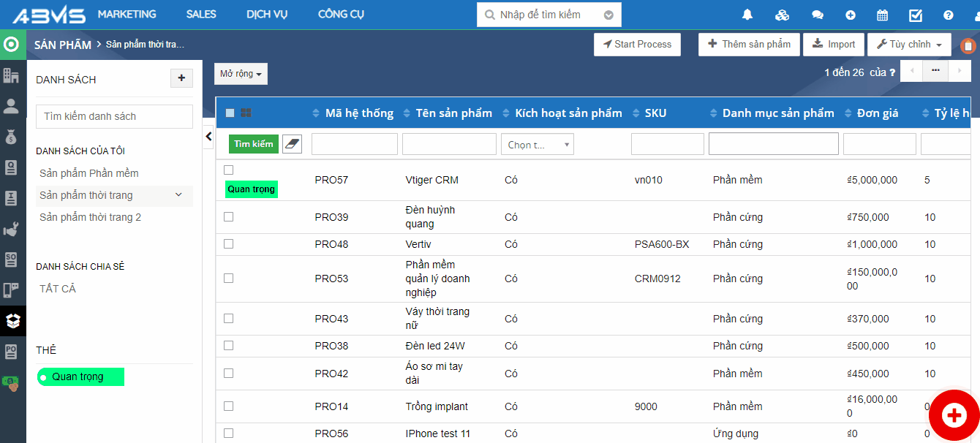The height and width of the screenshot is (443, 980).
Task: Collapse the sidebar with the left arrow
Action: tap(208, 136)
